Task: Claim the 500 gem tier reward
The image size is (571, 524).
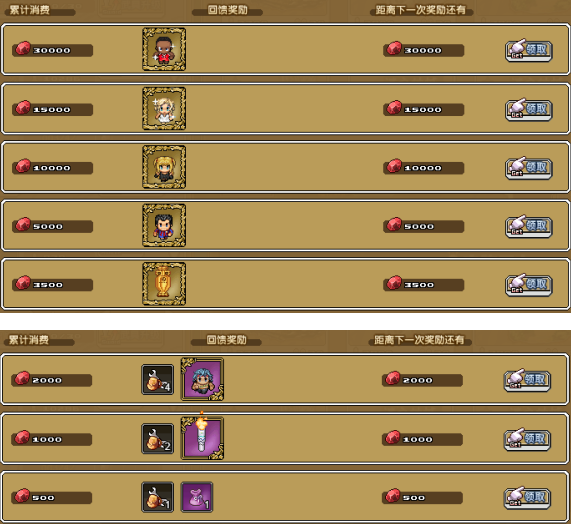Action: click(527, 498)
